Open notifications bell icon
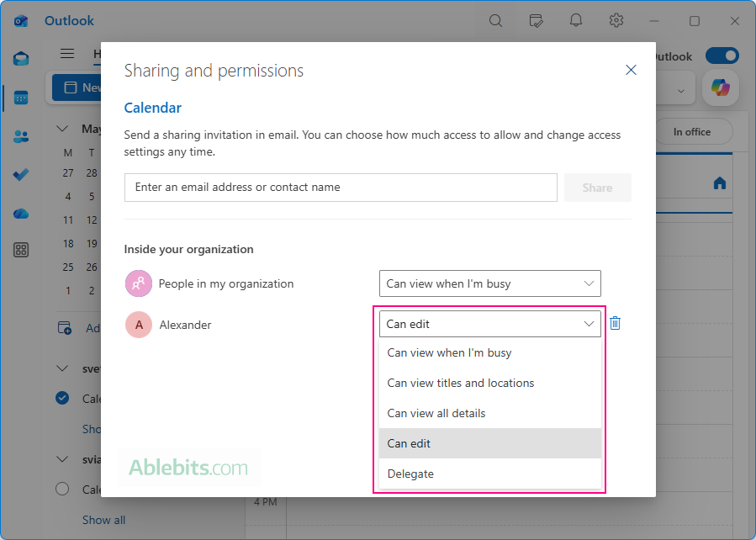 576,20
